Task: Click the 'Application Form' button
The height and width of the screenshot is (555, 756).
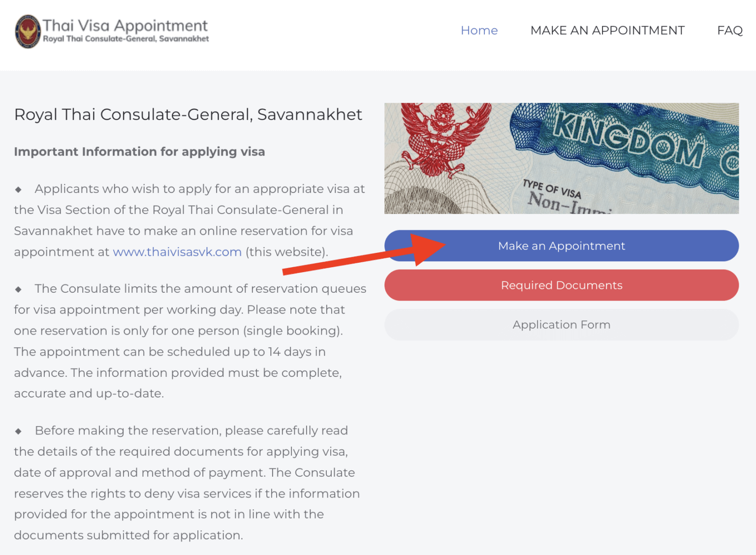Action: [561, 325]
